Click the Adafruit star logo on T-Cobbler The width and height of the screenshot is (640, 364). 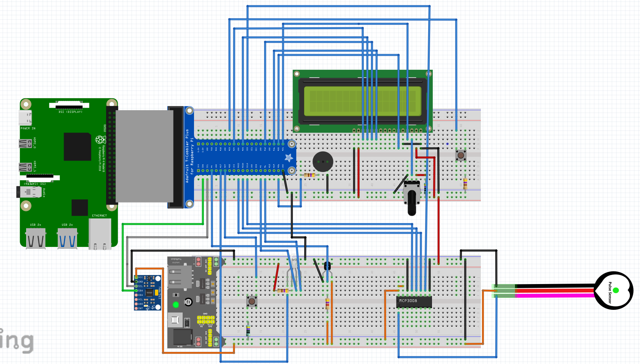tap(289, 158)
